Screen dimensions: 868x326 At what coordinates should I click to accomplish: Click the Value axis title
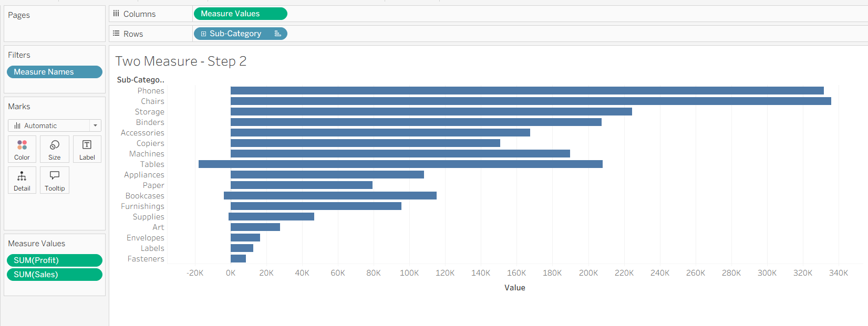[x=514, y=288]
